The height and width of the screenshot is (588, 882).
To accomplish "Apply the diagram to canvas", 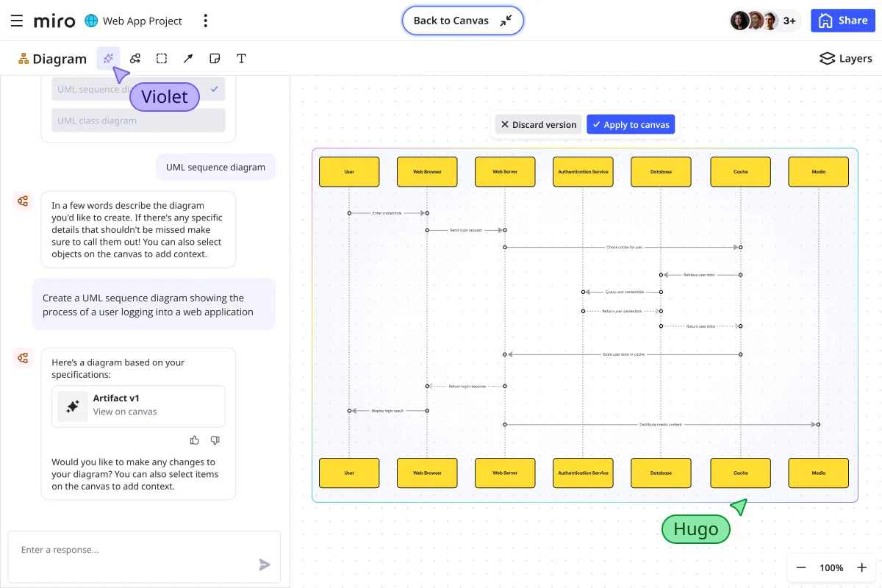I will point(631,125).
